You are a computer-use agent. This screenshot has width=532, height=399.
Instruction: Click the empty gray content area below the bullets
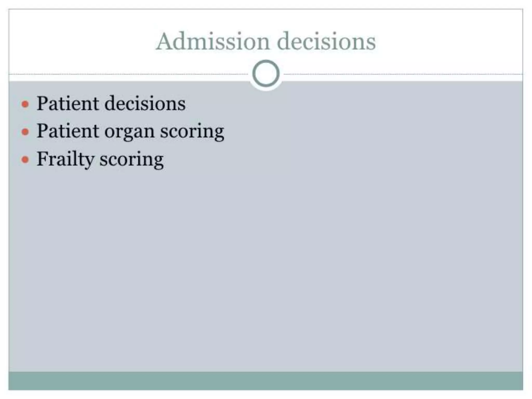point(265,260)
